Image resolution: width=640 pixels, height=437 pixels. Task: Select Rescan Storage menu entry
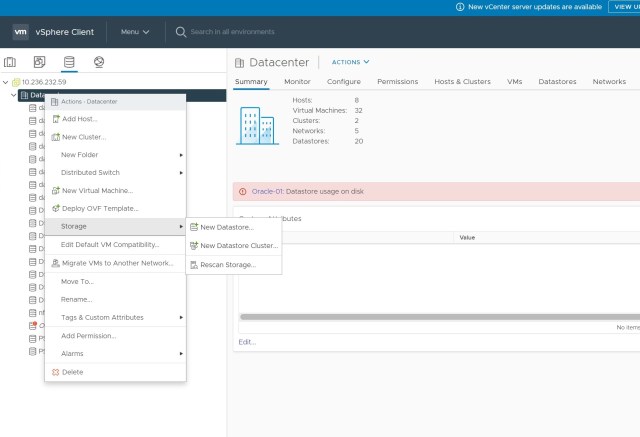coord(227,265)
